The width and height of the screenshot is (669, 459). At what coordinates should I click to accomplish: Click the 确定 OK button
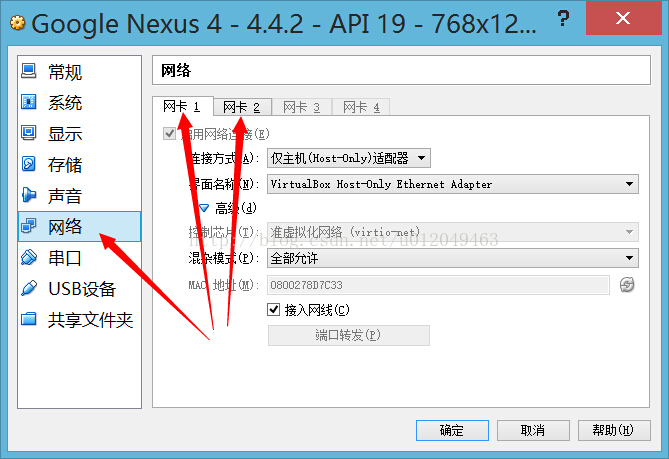pyautogui.click(x=452, y=430)
